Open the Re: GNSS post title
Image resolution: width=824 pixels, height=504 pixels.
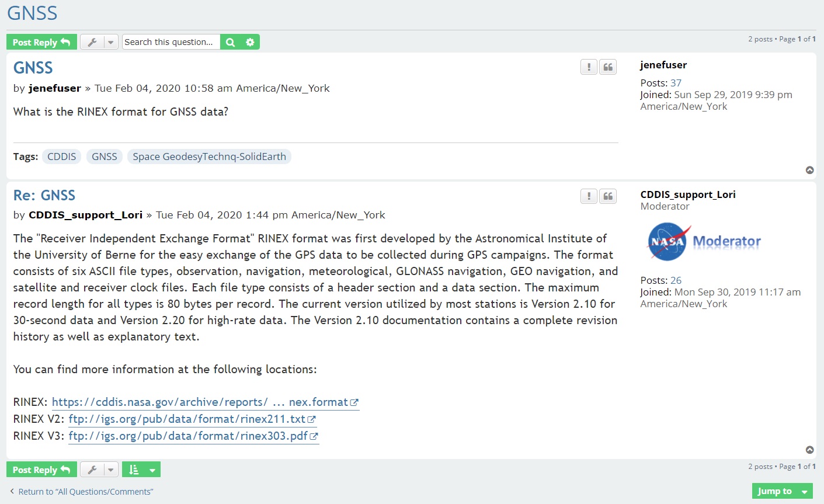(x=44, y=195)
